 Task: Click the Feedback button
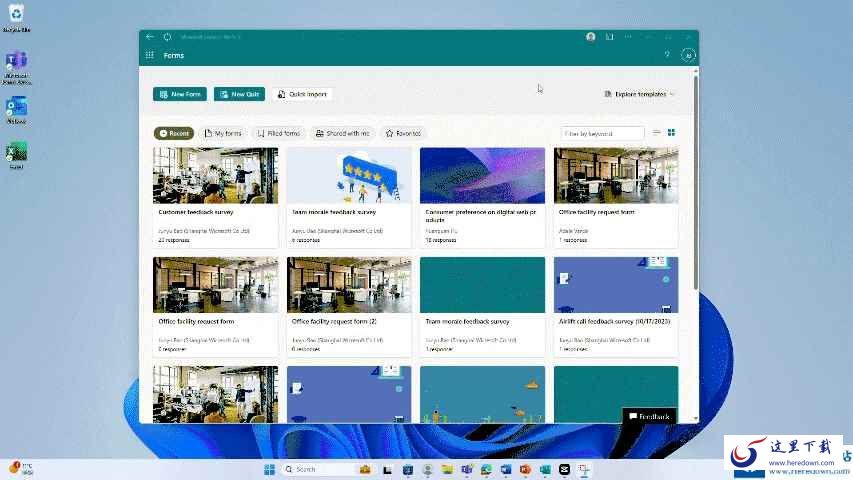pos(650,416)
